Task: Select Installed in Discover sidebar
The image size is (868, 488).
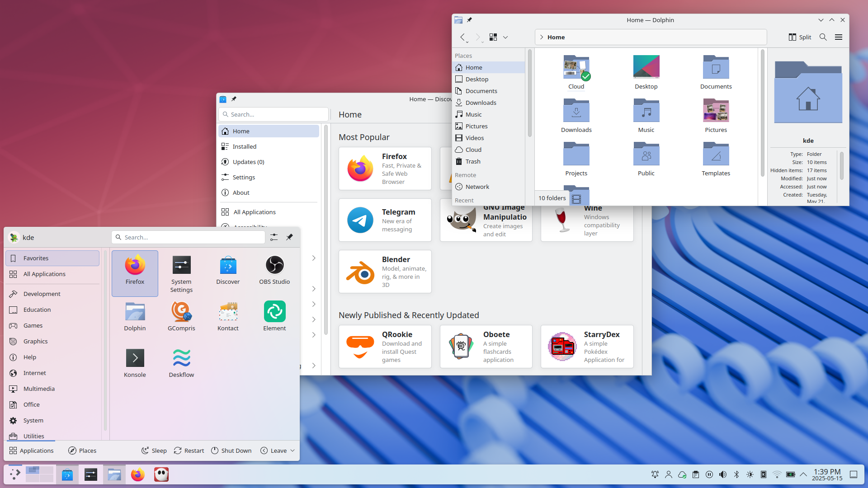Action: (x=244, y=146)
